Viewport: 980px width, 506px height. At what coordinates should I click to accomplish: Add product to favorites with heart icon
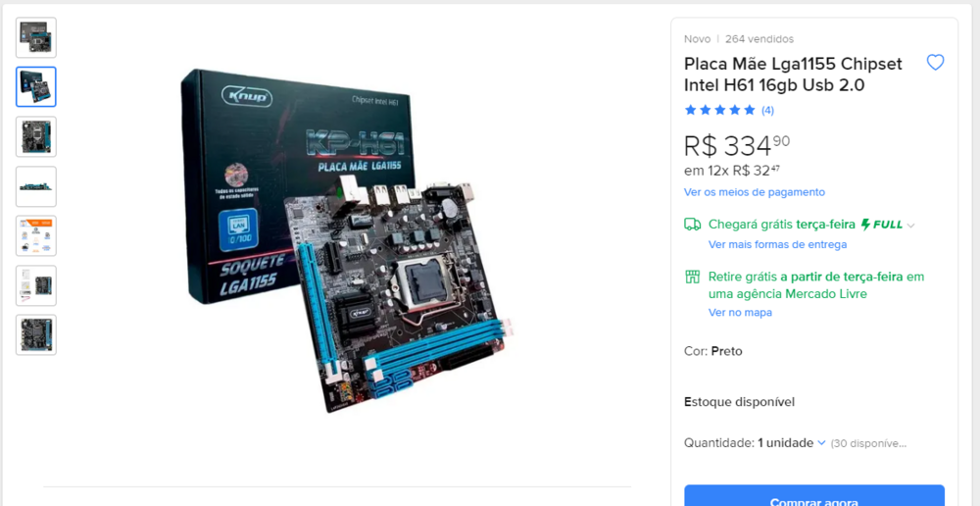(935, 63)
